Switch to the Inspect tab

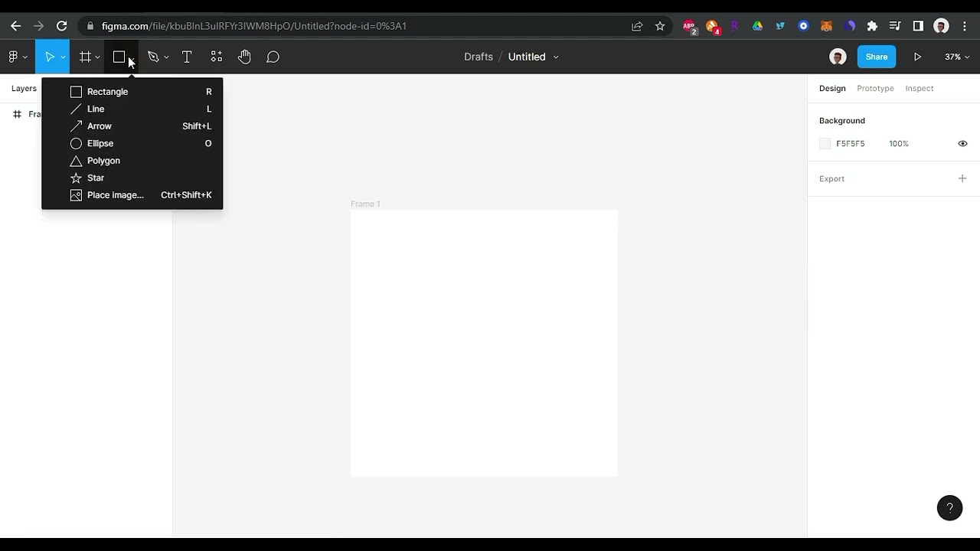click(x=920, y=88)
